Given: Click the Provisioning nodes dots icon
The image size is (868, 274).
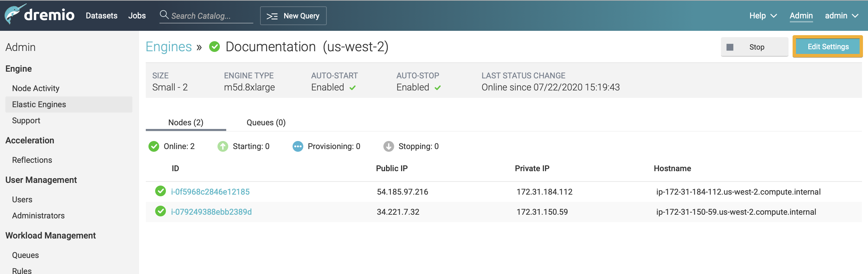Looking at the screenshot, I should 298,146.
